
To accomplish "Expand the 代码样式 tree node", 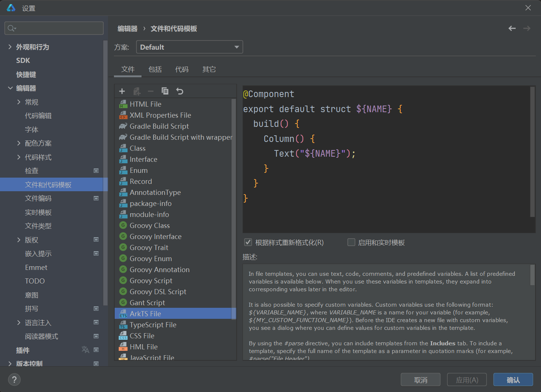I will pyautogui.click(x=19, y=157).
